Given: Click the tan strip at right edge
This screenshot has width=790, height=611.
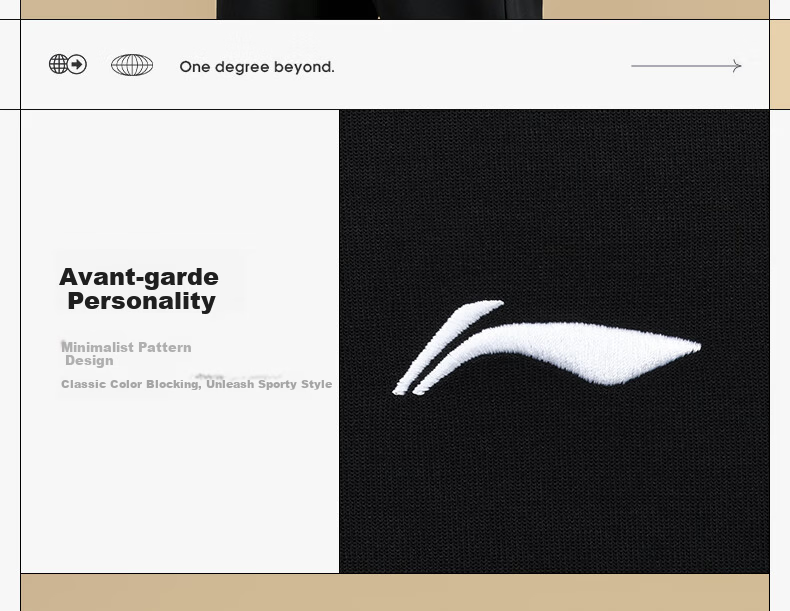Looking at the screenshot, I should click(780, 64).
